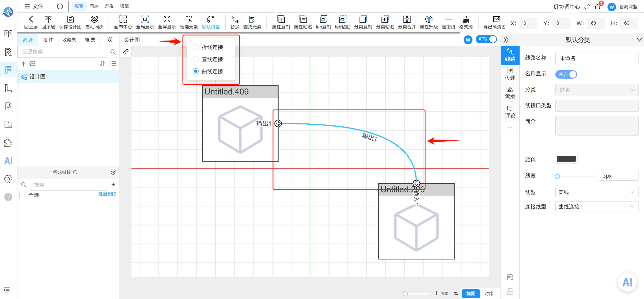Screen dimensions: 644x299
Task: Open the 评论 comments side panel
Action: coord(510,112)
